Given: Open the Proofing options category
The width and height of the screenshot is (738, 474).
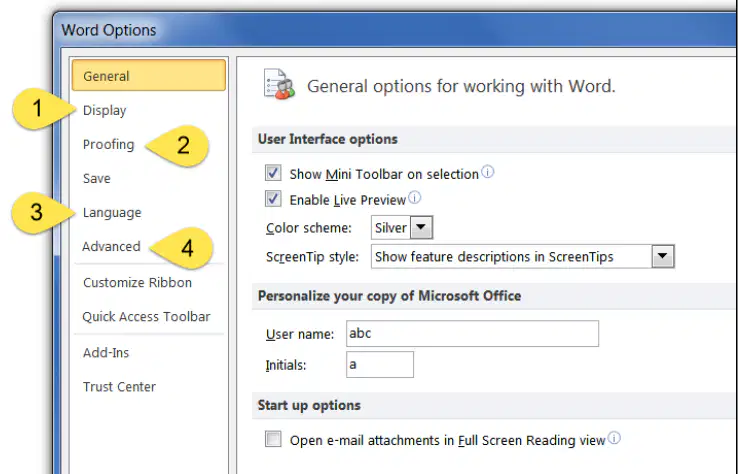Looking at the screenshot, I should pos(108,145).
